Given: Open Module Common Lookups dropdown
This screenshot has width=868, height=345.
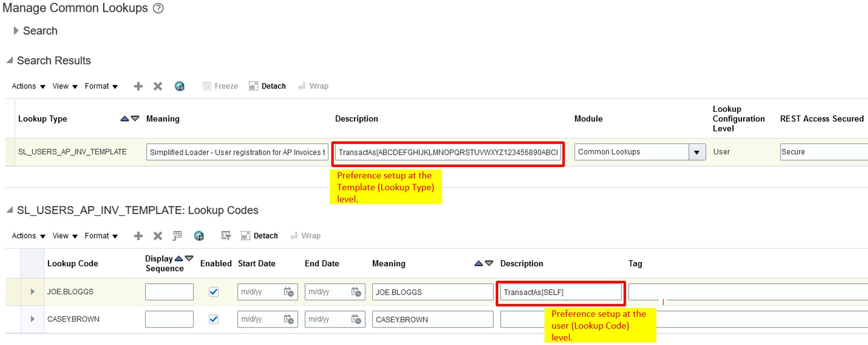Looking at the screenshot, I should pos(697,152).
